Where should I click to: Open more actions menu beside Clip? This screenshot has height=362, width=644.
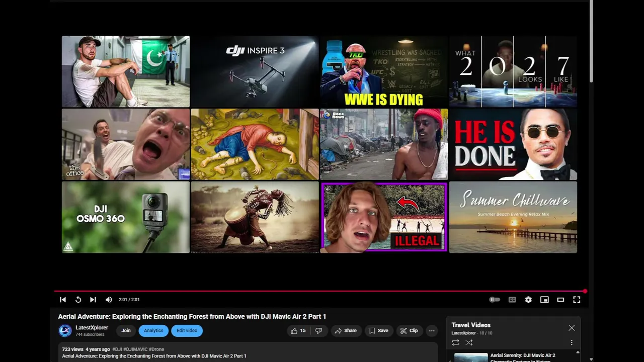pyautogui.click(x=432, y=330)
